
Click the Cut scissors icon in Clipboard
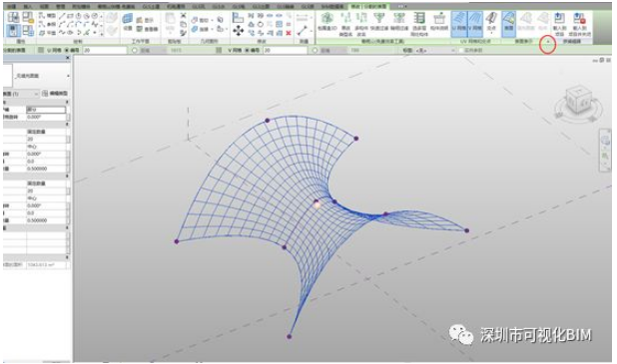(x=183, y=15)
